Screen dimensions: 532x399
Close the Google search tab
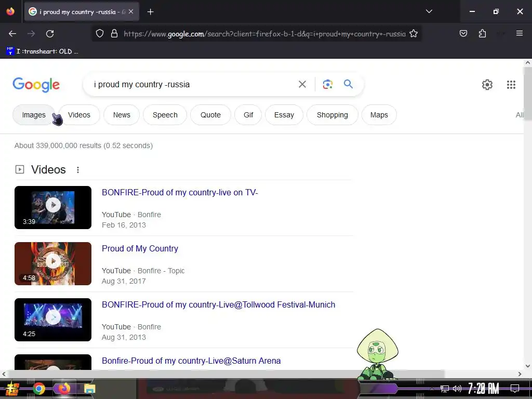pyautogui.click(x=131, y=11)
